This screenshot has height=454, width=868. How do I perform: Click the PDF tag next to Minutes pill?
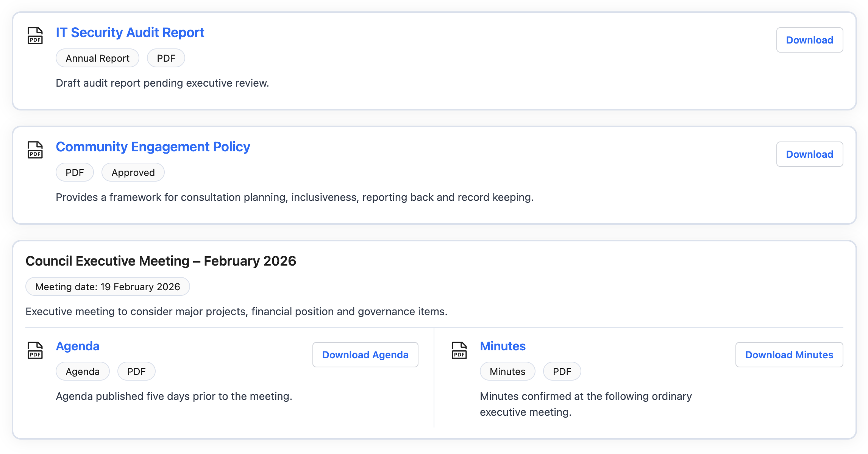pyautogui.click(x=562, y=372)
